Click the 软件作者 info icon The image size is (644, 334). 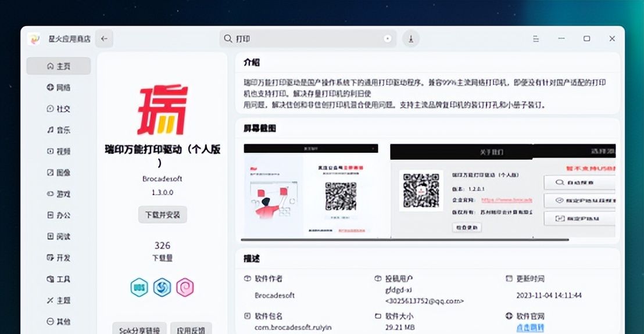point(247,279)
